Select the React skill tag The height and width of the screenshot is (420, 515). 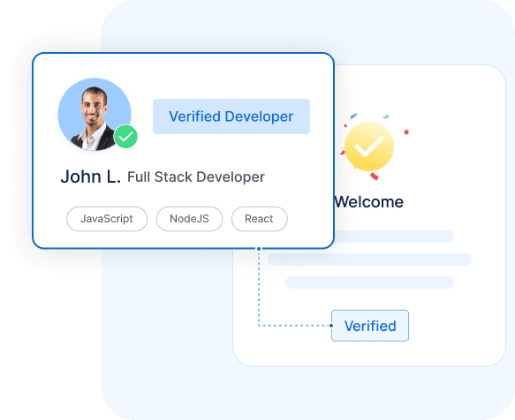pyautogui.click(x=260, y=219)
